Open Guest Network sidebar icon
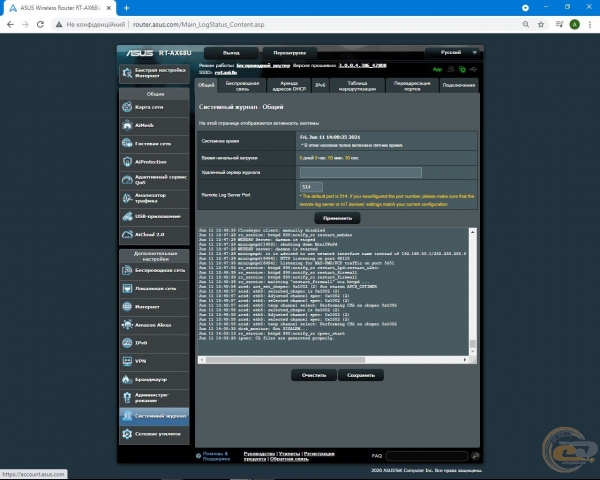Viewport: 600px width, 480px height. click(127, 143)
